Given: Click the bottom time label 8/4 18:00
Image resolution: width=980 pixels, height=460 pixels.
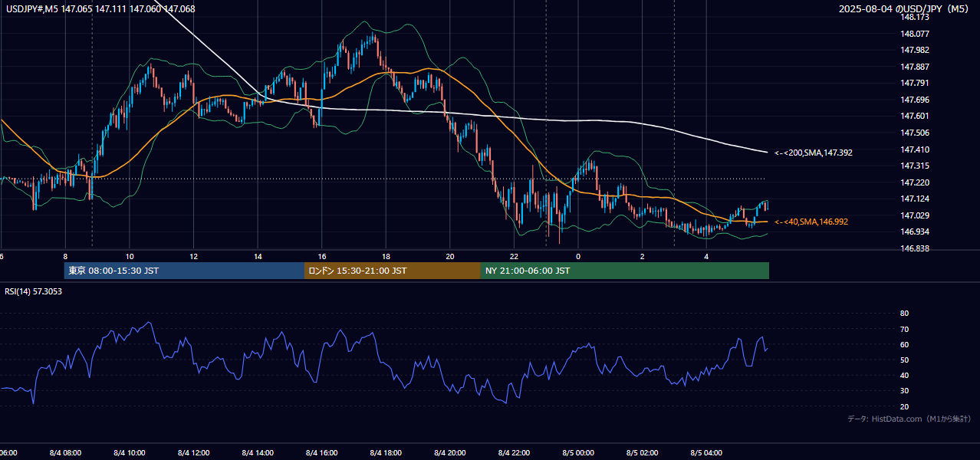Looking at the screenshot, I should [x=386, y=453].
